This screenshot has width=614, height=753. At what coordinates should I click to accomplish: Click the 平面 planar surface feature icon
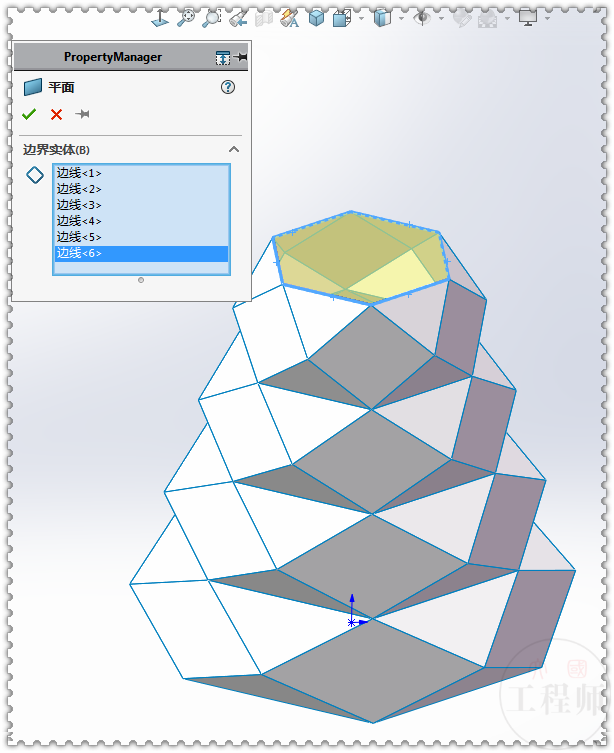[33, 87]
